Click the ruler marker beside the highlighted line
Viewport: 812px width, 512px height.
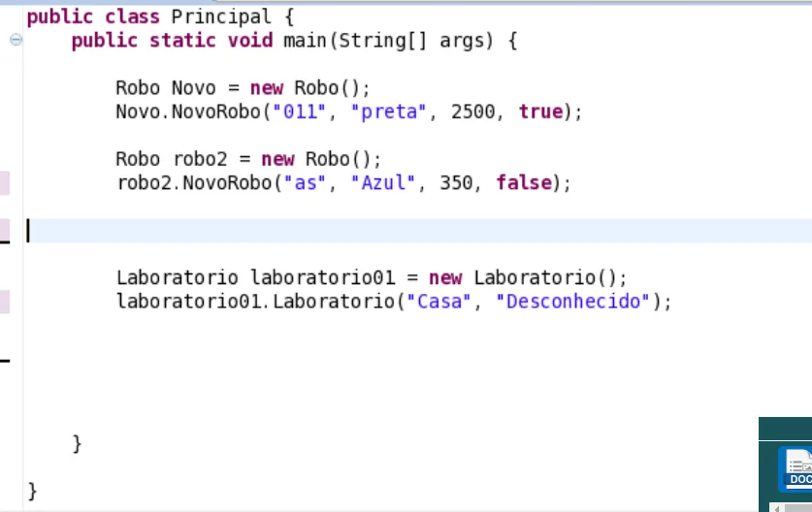coord(5,230)
